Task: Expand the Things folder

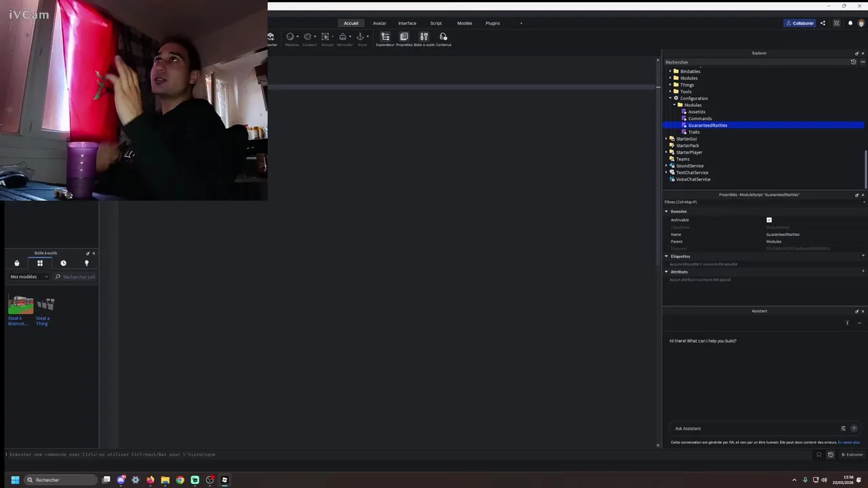Action: click(671, 85)
